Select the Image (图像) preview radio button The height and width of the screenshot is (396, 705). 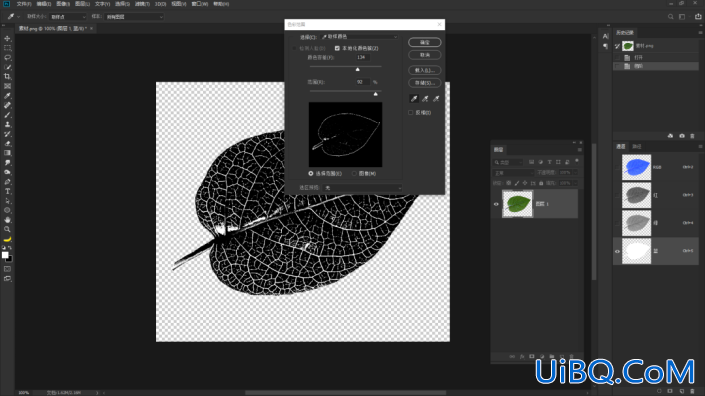click(354, 174)
